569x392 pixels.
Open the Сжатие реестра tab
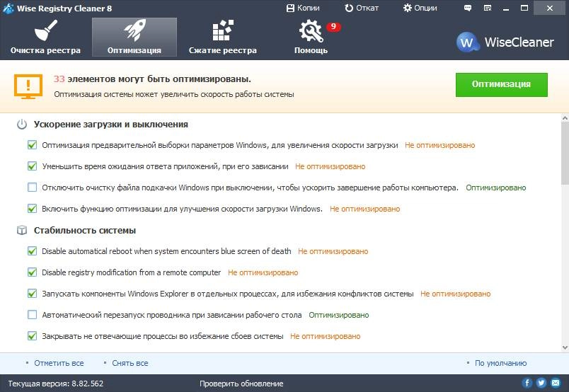click(x=222, y=37)
